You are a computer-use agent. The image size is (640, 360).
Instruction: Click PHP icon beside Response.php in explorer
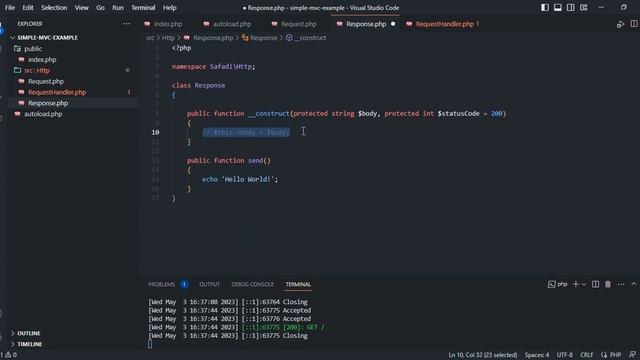(x=21, y=103)
